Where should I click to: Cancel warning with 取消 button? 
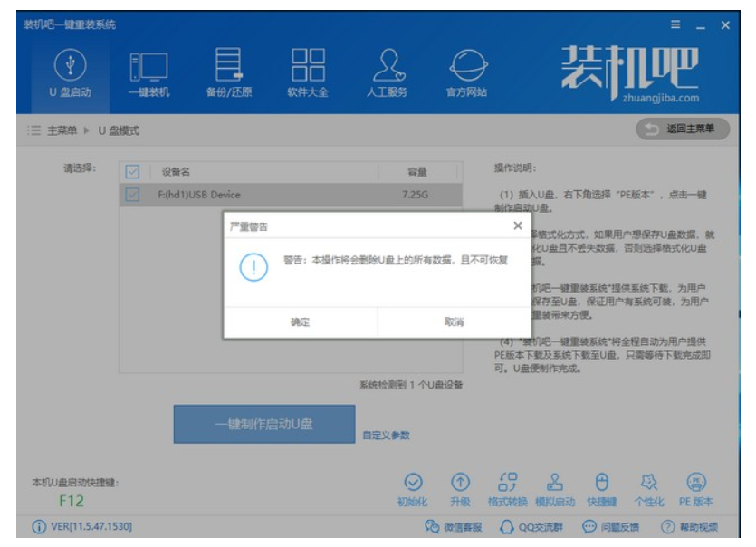455,321
